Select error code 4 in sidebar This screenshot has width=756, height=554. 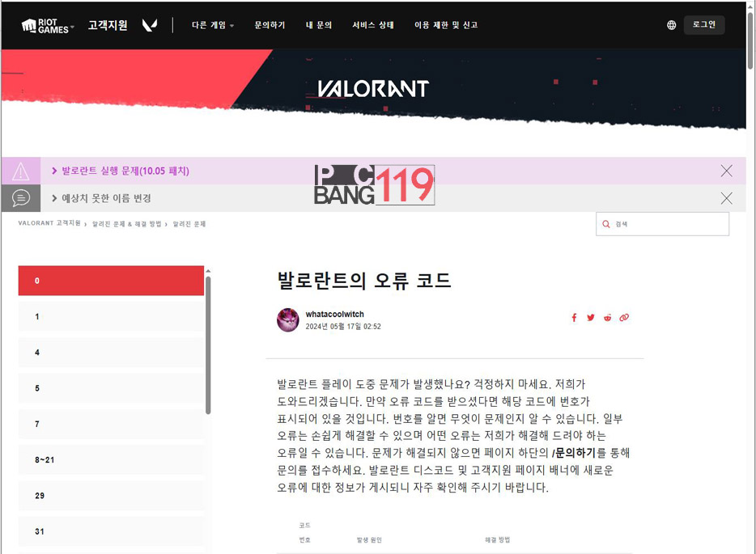click(x=111, y=352)
